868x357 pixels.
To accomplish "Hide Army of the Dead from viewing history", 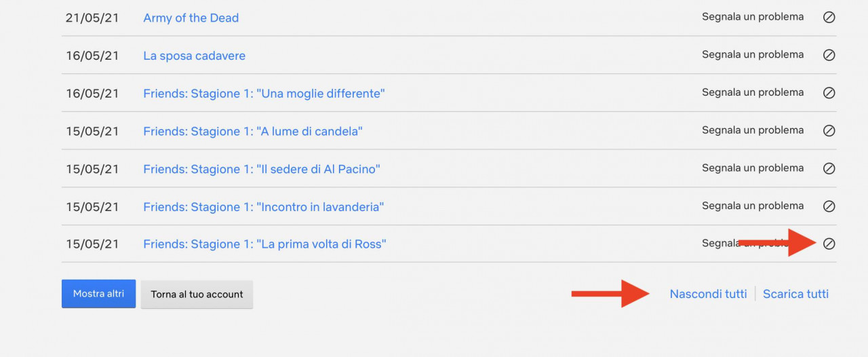I will point(829,18).
